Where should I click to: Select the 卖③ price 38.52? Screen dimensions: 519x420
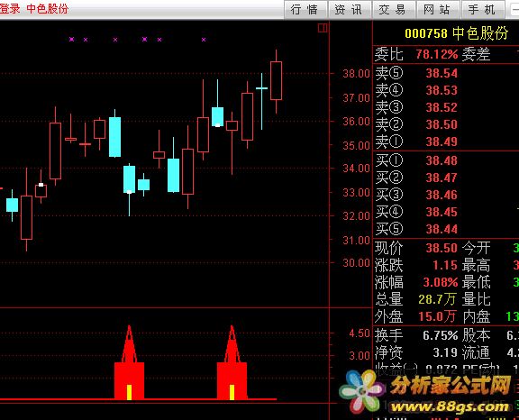tap(442, 107)
